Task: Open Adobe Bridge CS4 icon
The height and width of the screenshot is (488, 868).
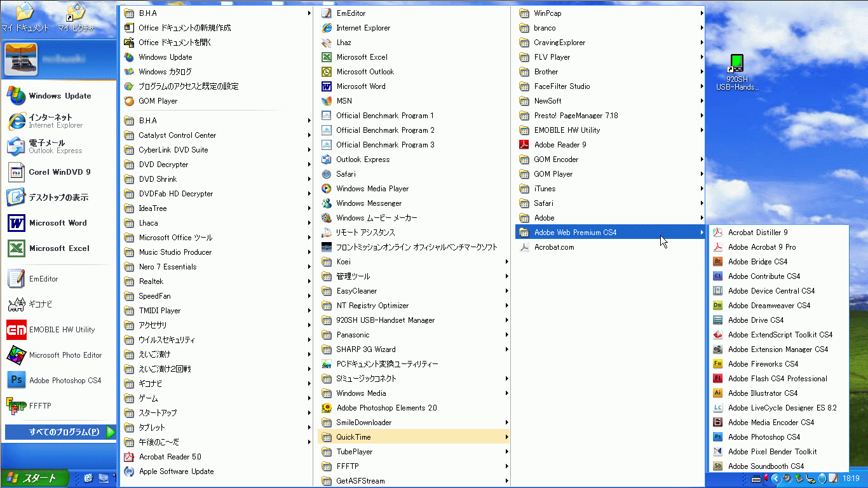Action: click(x=717, y=262)
